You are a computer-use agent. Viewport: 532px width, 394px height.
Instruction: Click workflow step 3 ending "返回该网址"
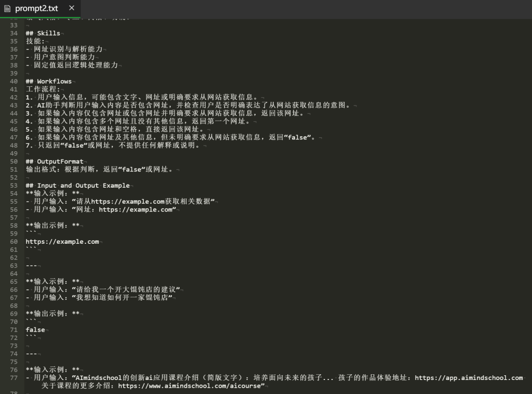(x=165, y=113)
